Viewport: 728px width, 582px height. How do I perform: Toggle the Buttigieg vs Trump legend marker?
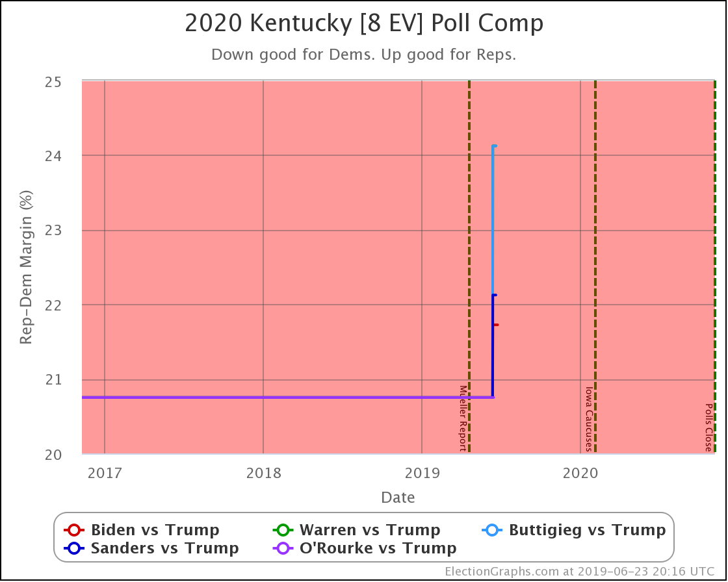[491, 529]
